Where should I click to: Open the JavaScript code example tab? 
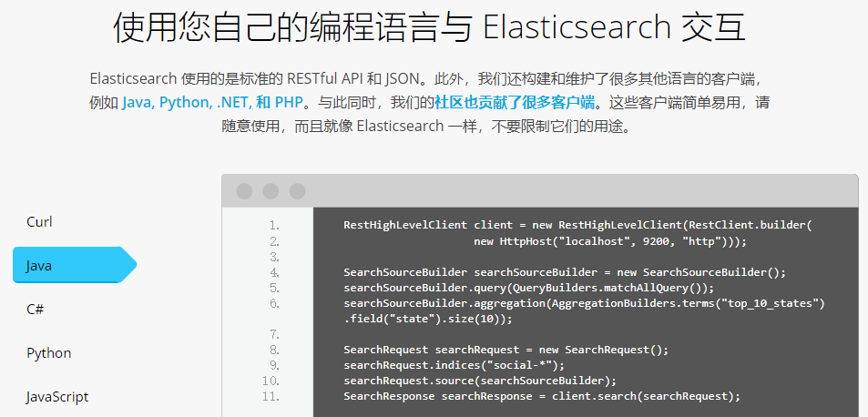57,397
